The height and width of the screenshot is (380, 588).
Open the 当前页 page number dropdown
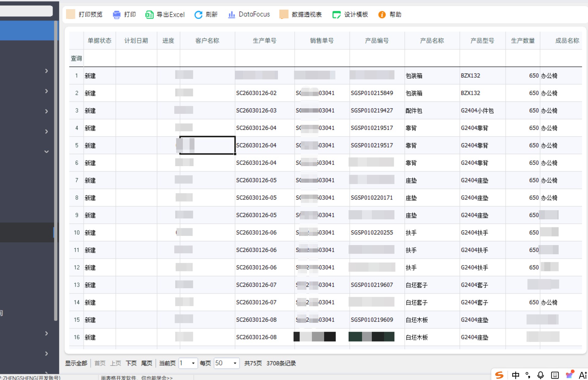188,363
